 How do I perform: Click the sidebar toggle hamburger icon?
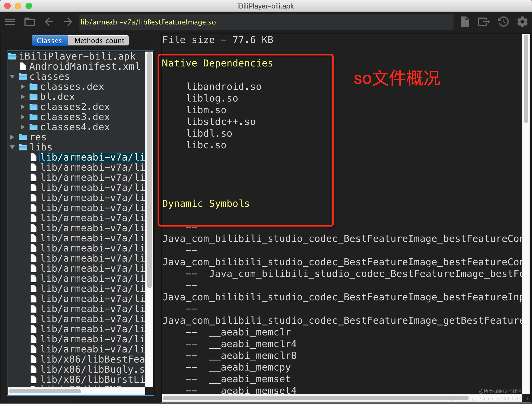[11, 22]
